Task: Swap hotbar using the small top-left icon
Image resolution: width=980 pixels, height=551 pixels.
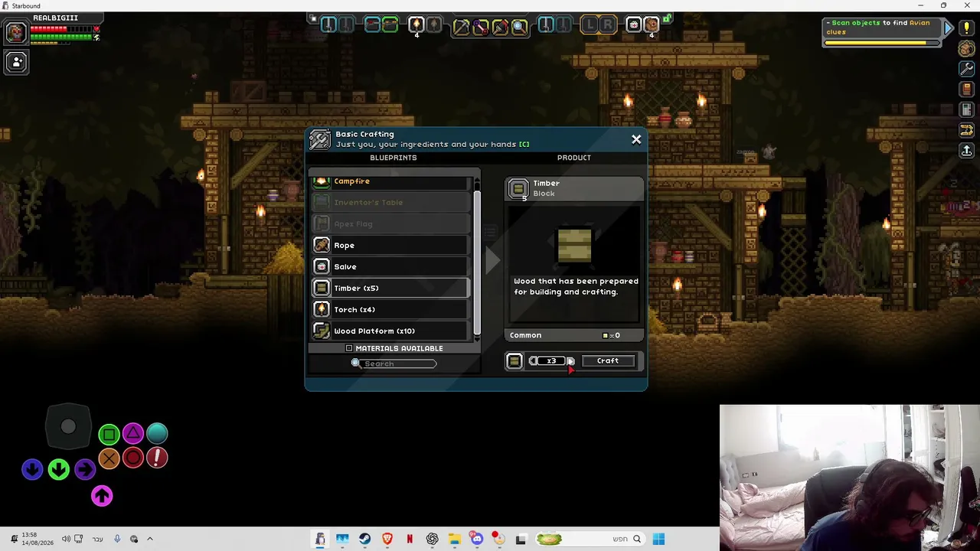Action: point(312,18)
